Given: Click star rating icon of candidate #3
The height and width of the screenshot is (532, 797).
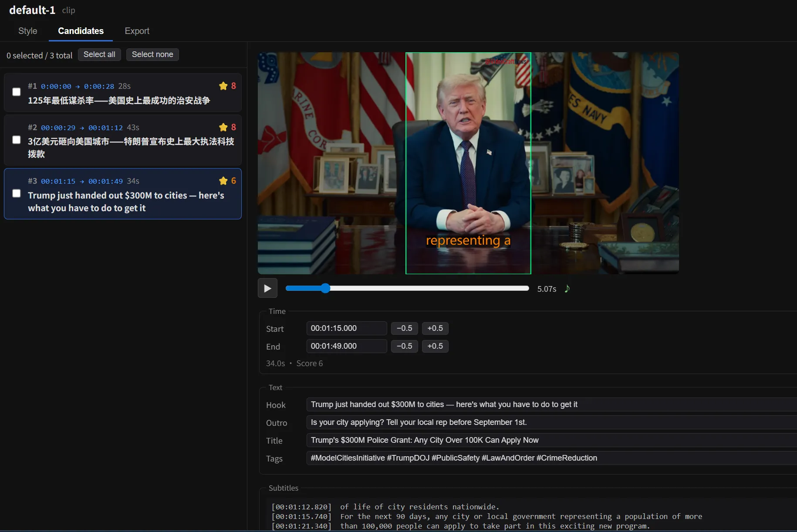Looking at the screenshot, I should 223,181.
